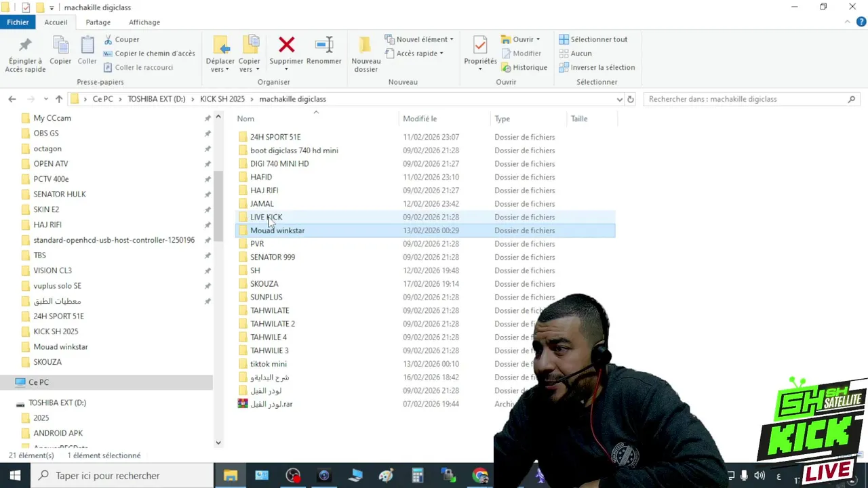Select the DIGI 740 MINI HD folder
The height and width of the screenshot is (488, 868).
[x=279, y=163]
